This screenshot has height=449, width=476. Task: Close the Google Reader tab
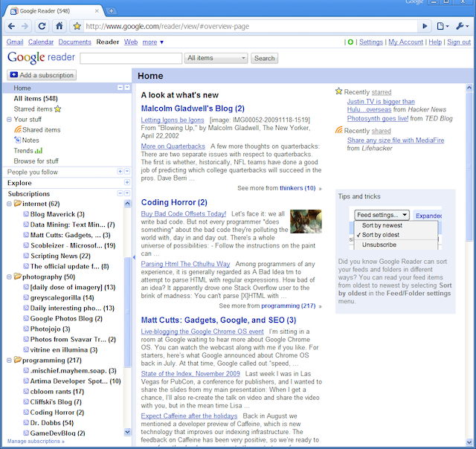click(97, 11)
